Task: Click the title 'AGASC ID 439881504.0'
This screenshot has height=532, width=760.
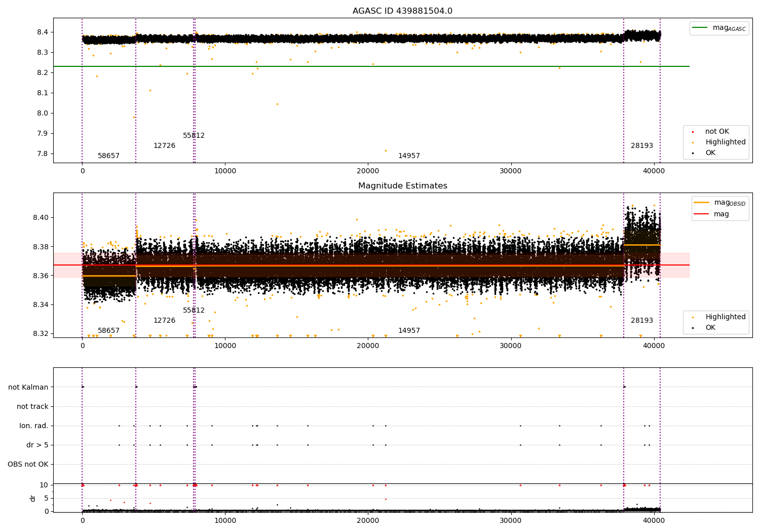Action: tap(402, 11)
